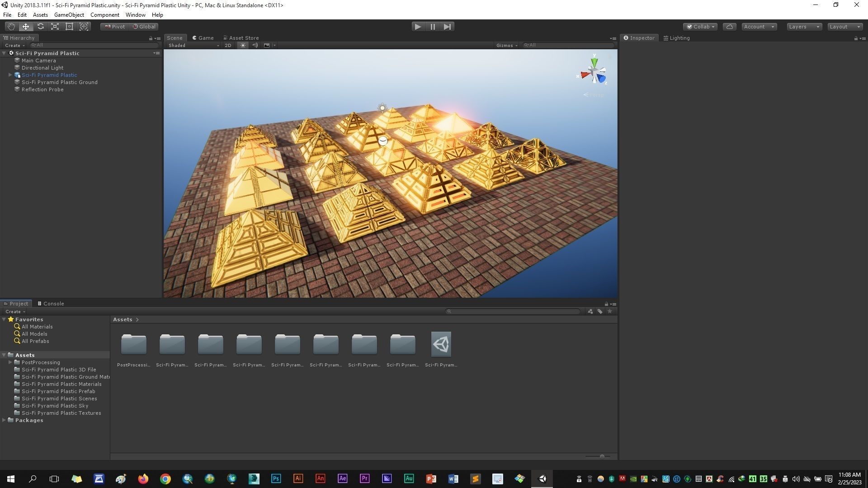Toggle scene lighting button
This screenshot has width=868, height=488.
point(243,45)
